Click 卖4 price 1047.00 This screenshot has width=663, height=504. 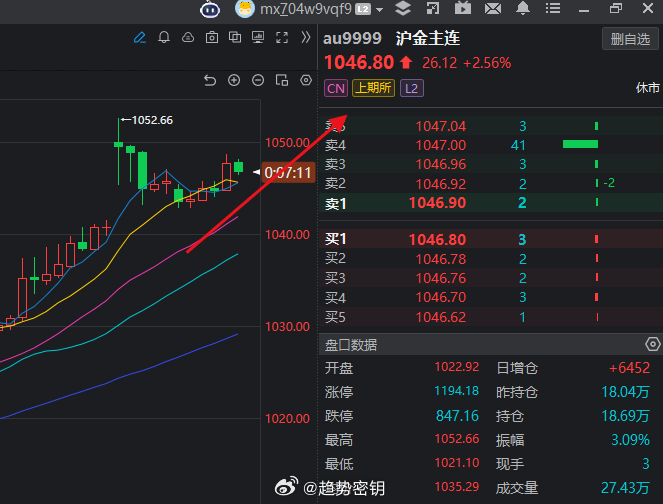pyautogui.click(x=441, y=145)
